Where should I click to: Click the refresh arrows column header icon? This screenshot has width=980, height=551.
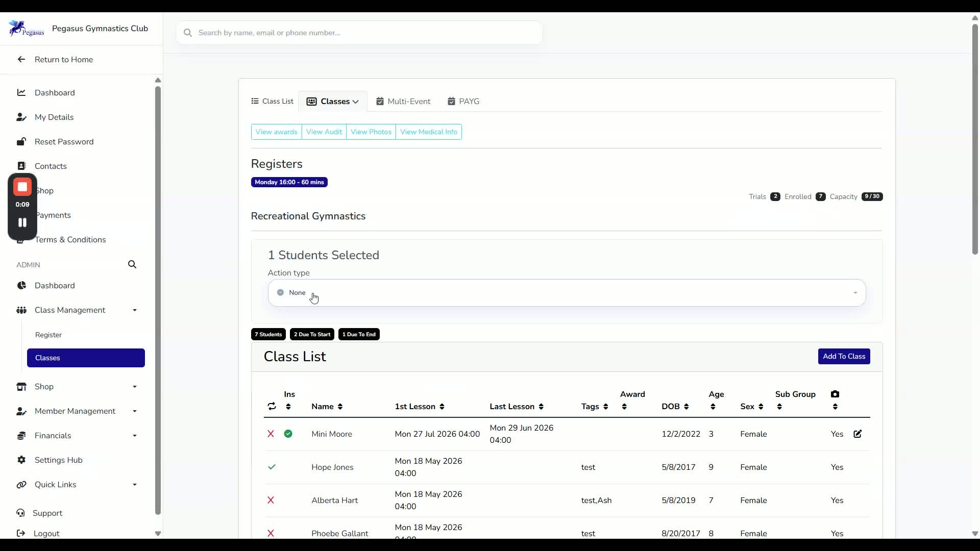click(x=272, y=407)
